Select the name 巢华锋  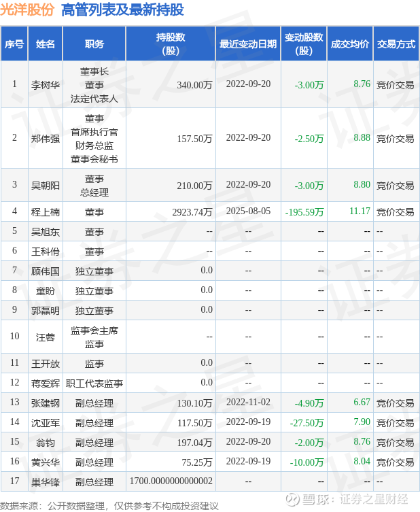click(46, 482)
